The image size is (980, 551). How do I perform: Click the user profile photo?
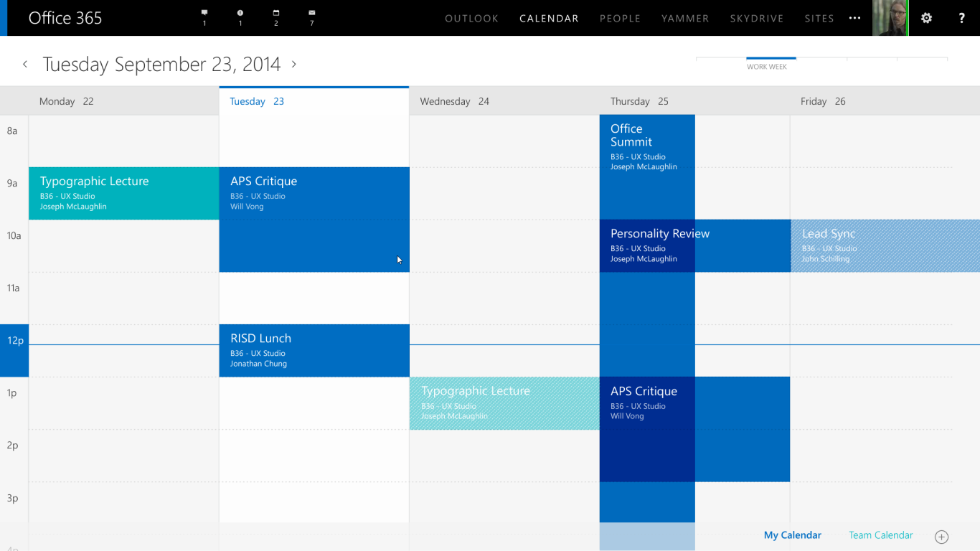[x=890, y=18]
